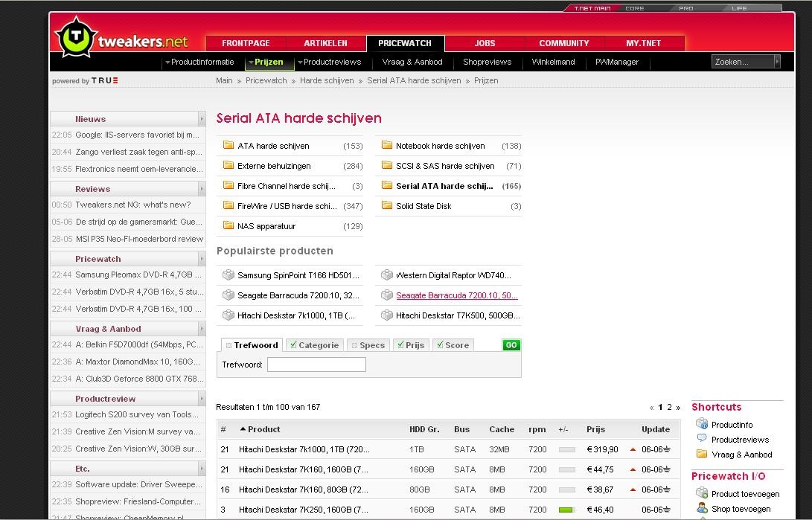The height and width of the screenshot is (520, 812).
Task: Click the Vraag & Aanbod shortcut folder icon
Action: coord(702,454)
